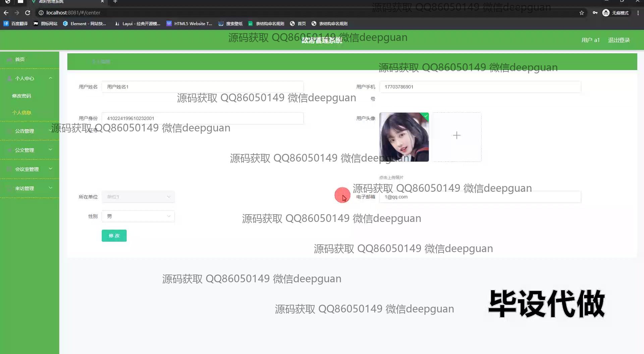644x354 pixels.
Task: Select 首页 in the sidebar
Action: pyautogui.click(x=20, y=59)
